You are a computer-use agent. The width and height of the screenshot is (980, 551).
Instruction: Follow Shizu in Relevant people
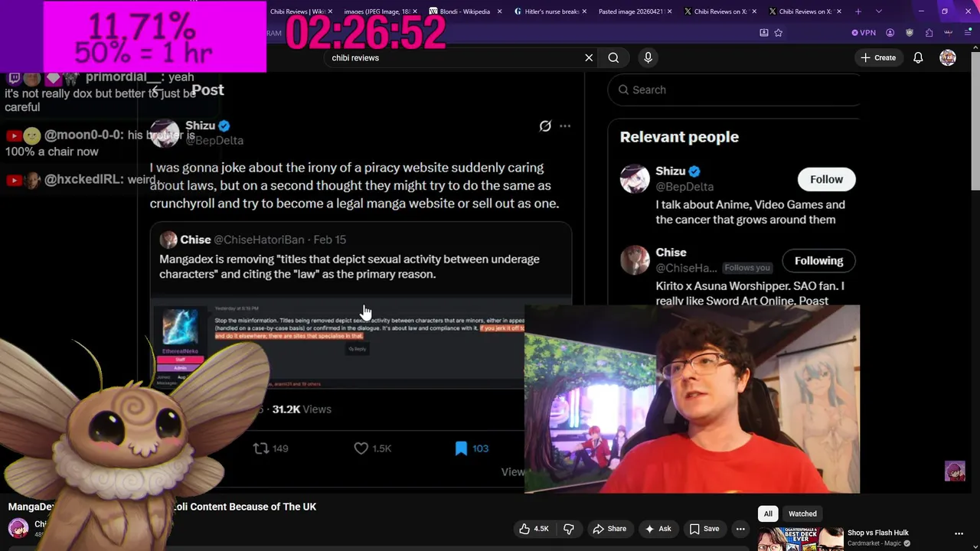826,179
